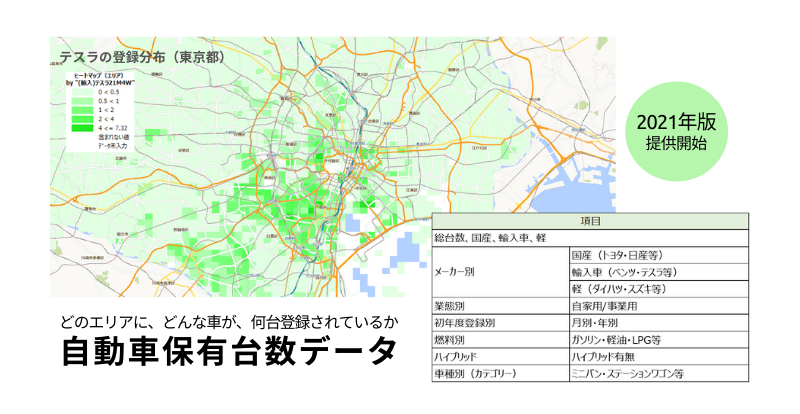The width and height of the screenshot is (800, 414).
Task: Select the '国産（トヨタ・日産等）' cell
Action: (659, 255)
